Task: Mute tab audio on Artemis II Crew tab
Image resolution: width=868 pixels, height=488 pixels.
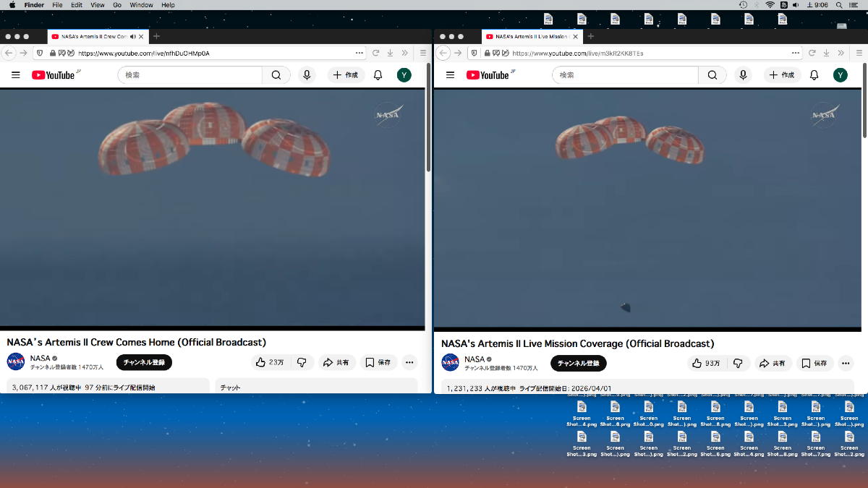Action: 132,36
